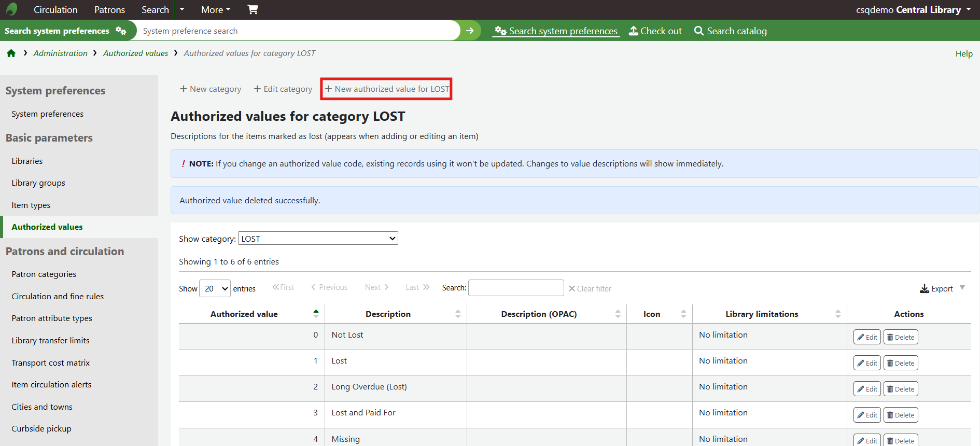980x446 pixels.
Task: Edit the Long Overdue (Lost) value
Action: 866,389
